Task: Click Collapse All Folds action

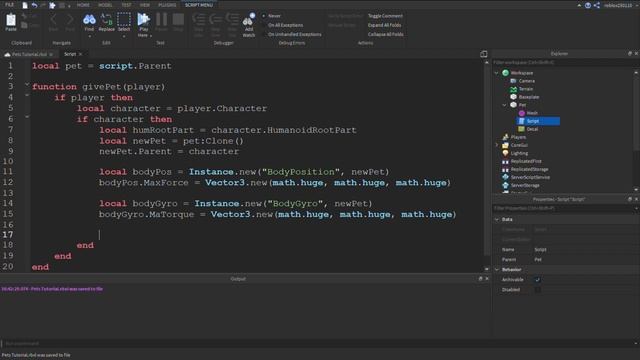Action: (385, 35)
